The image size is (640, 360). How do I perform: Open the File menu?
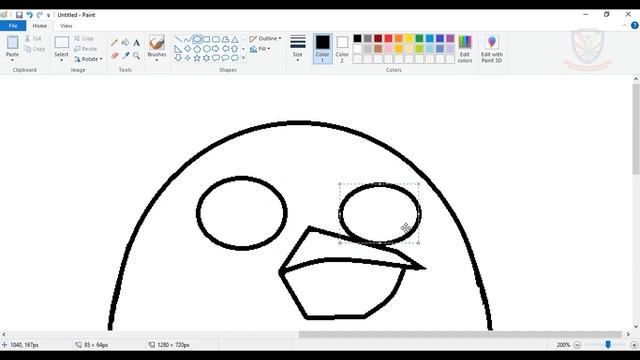tap(13, 26)
